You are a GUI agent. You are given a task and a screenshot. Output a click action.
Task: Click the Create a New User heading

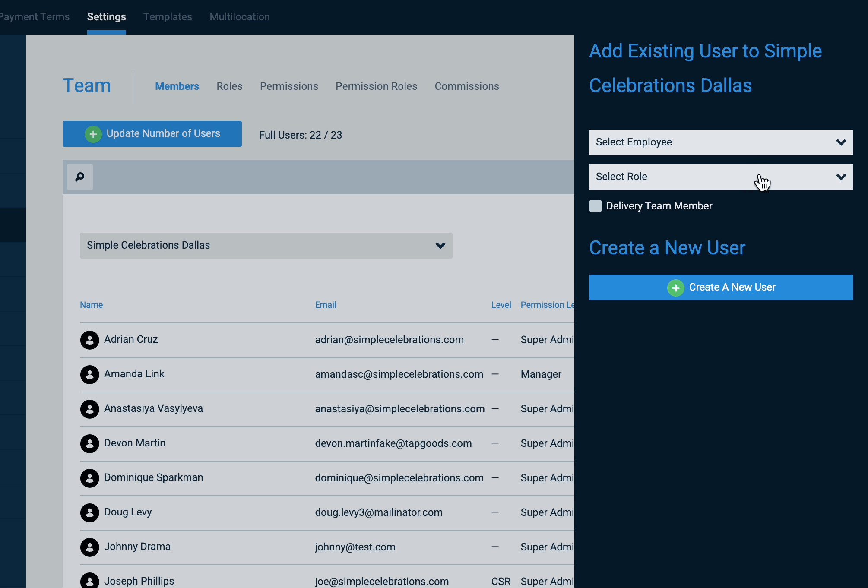(667, 248)
